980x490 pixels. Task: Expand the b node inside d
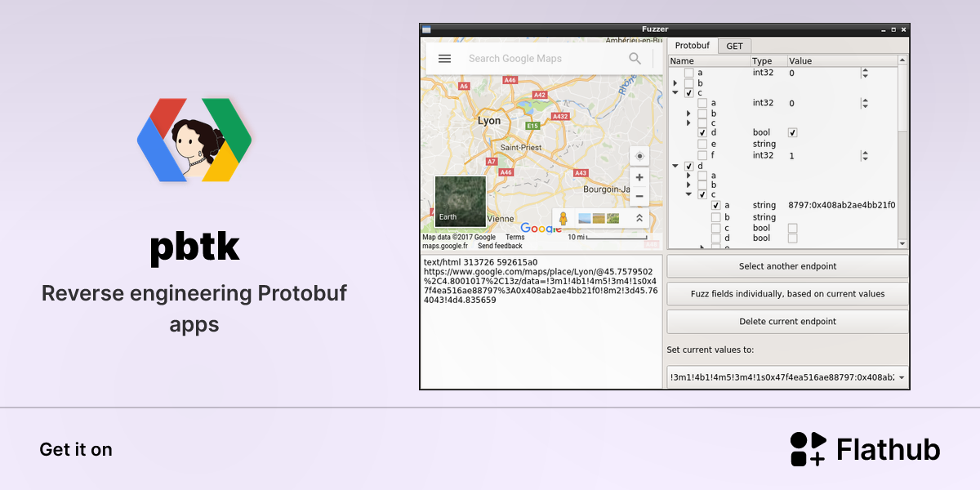pyautogui.click(x=688, y=185)
